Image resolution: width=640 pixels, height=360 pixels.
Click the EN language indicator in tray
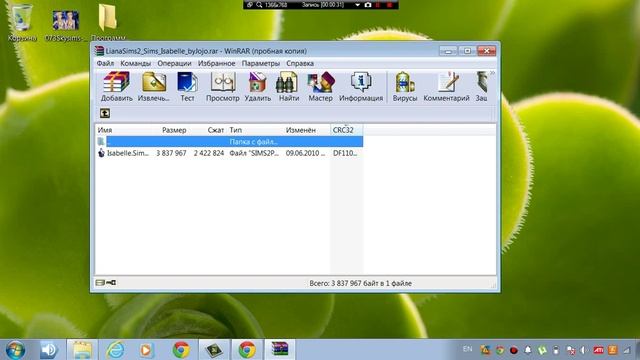(x=467, y=349)
